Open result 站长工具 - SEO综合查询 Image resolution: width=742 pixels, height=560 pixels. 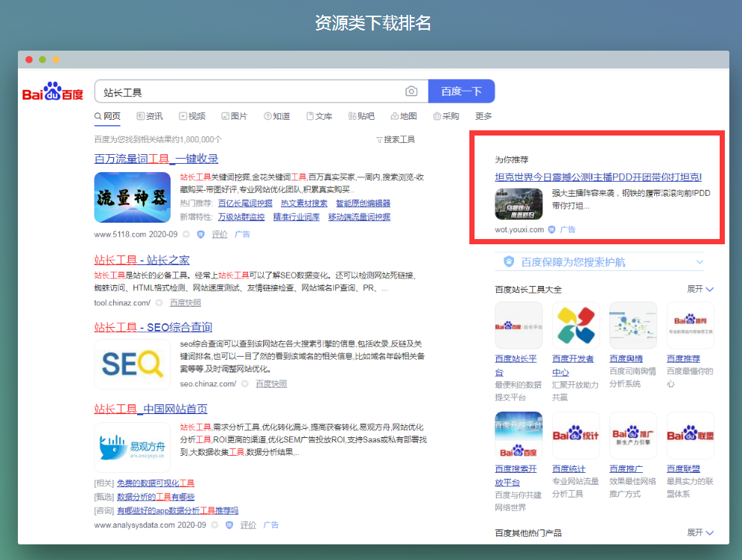153,328
